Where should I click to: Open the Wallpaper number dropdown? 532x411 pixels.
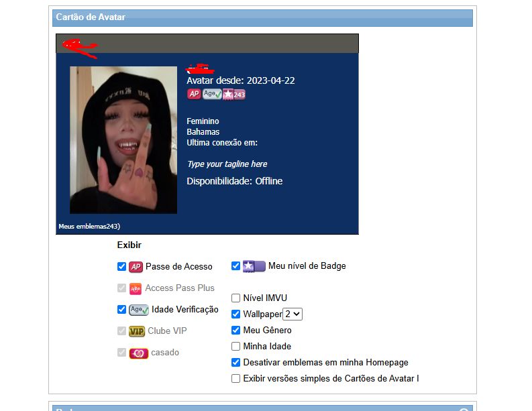coord(292,314)
